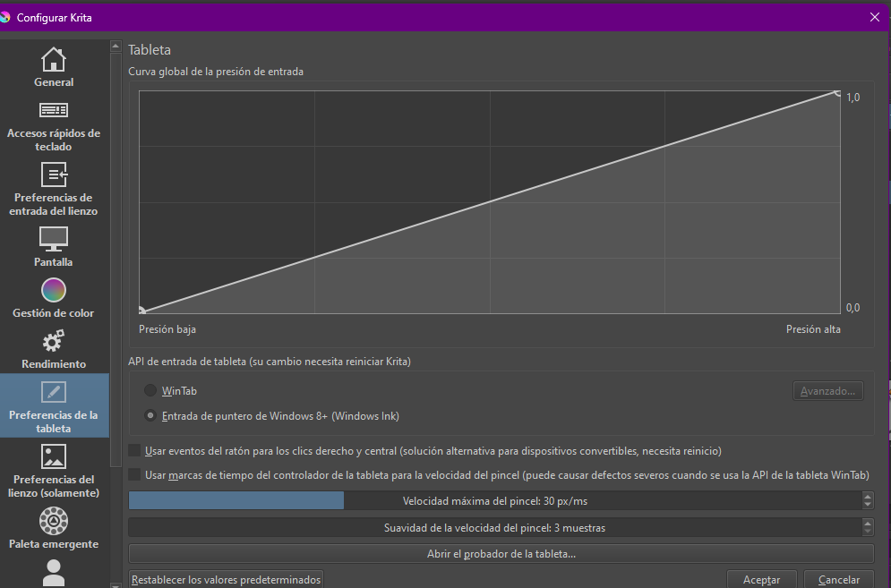Viewport: 891px width, 588px height.
Task: Restore default values
Action: tap(227, 579)
